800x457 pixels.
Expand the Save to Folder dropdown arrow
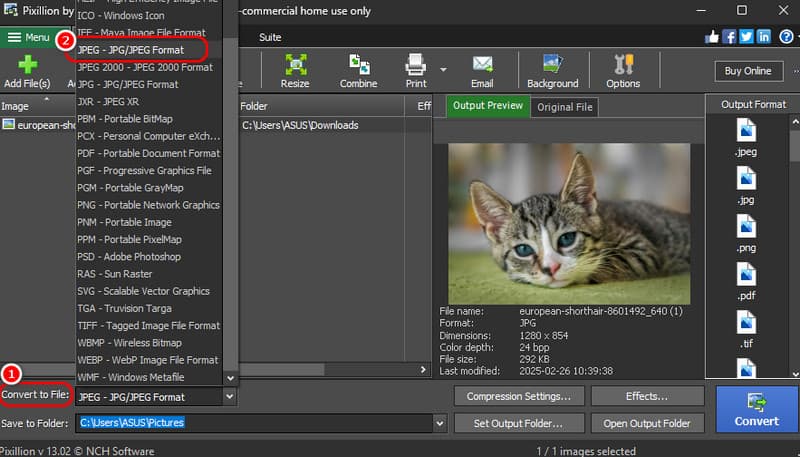(441, 423)
